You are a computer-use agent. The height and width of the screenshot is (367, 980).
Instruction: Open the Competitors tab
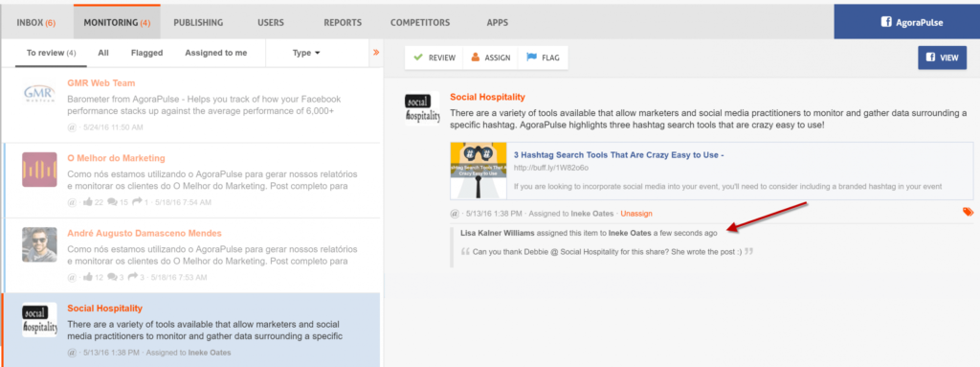coord(420,23)
